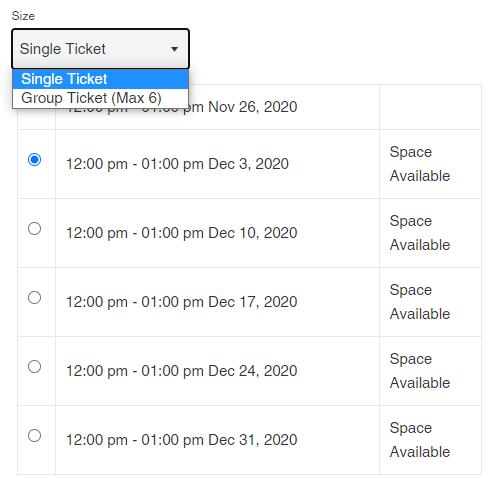
Task: Click the 12:00 pm Dec 10, 2020 text
Action: [182, 233]
